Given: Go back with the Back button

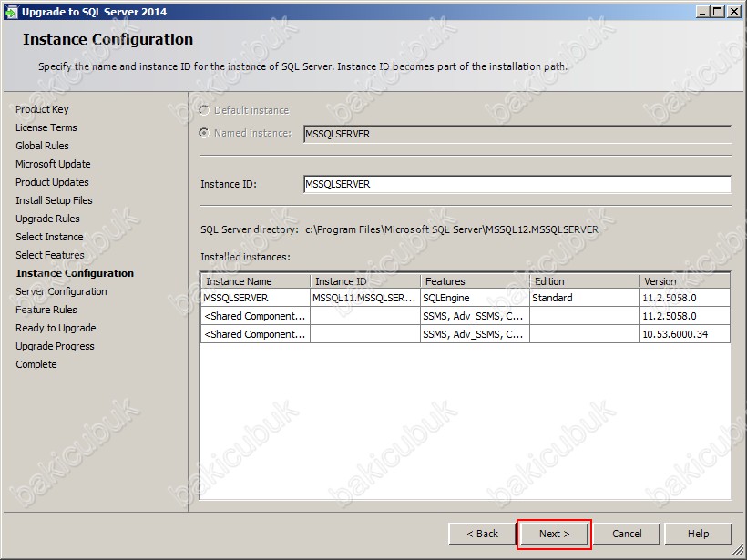Looking at the screenshot, I should (482, 534).
